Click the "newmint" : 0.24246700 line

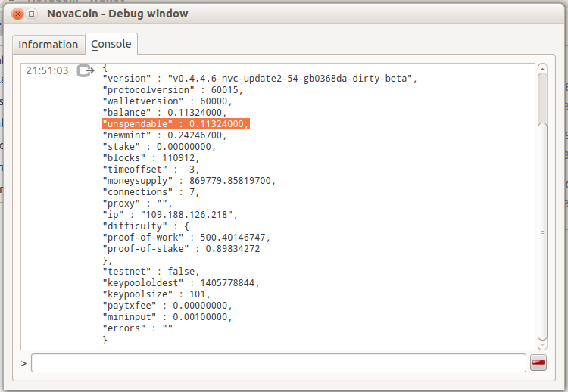(164, 135)
